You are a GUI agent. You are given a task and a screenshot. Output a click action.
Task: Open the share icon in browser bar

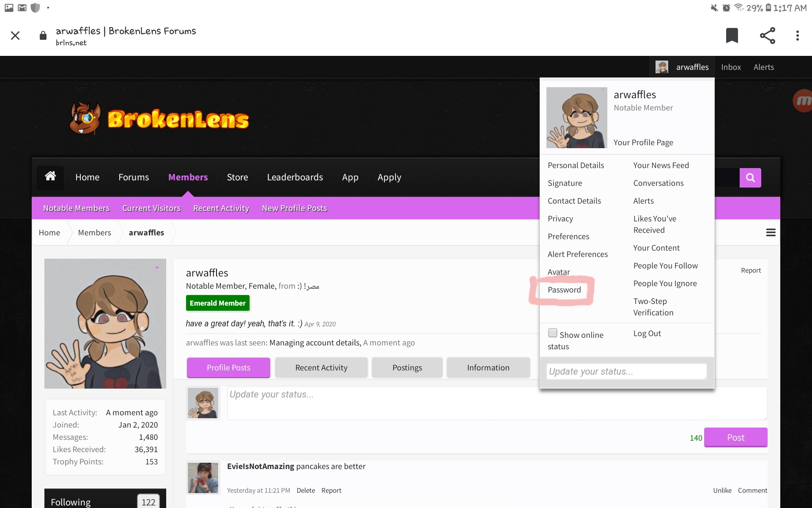[767, 36]
